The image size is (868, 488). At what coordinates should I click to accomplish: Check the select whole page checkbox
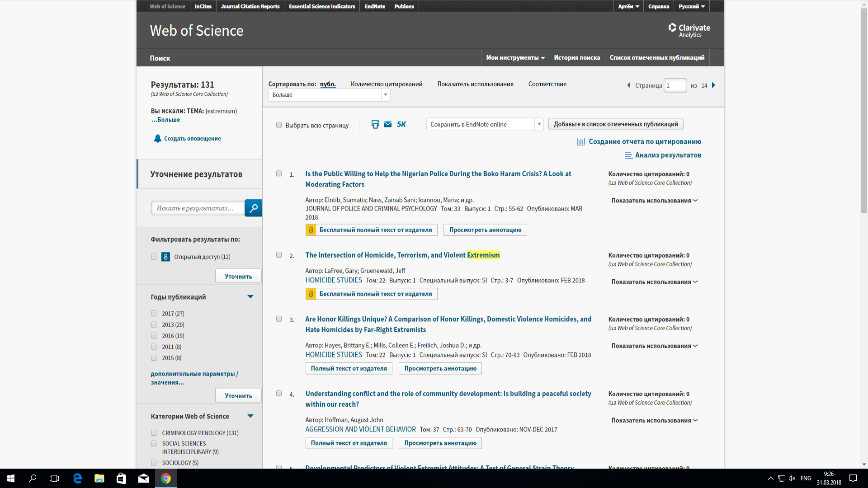[279, 125]
